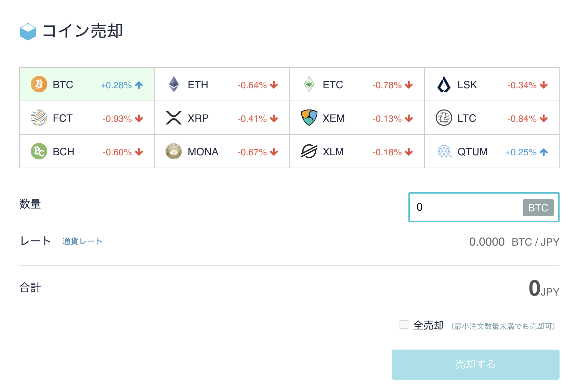This screenshot has width=576, height=392.
Task: Choose the Stellar XLM logo icon
Action: pyautogui.click(x=309, y=151)
